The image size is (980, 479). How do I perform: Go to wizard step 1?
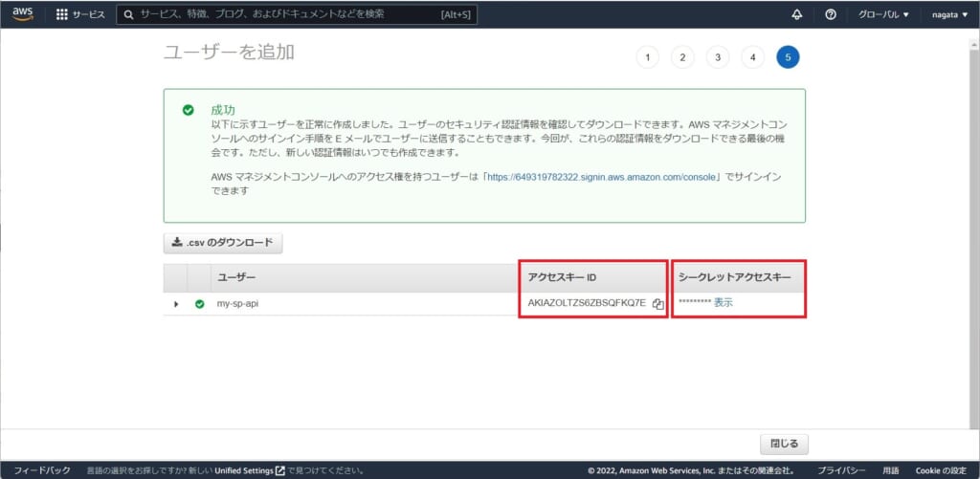click(648, 57)
